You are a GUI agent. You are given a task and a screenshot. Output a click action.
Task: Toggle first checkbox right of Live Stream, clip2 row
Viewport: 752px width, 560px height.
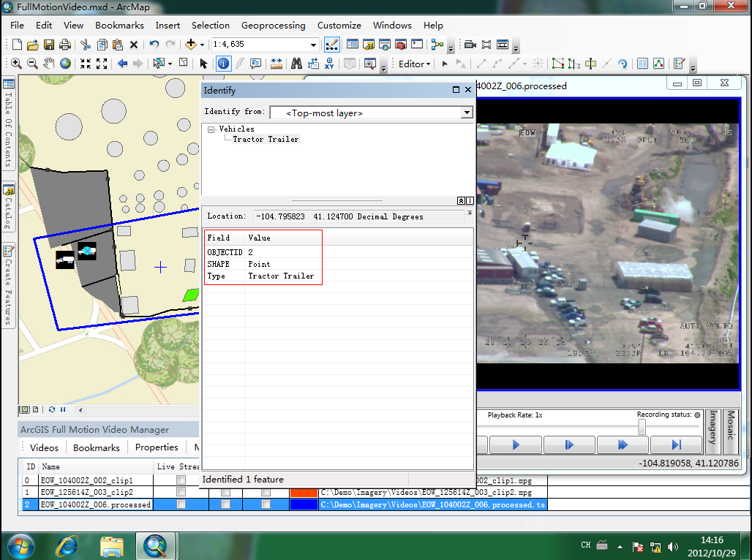click(225, 493)
